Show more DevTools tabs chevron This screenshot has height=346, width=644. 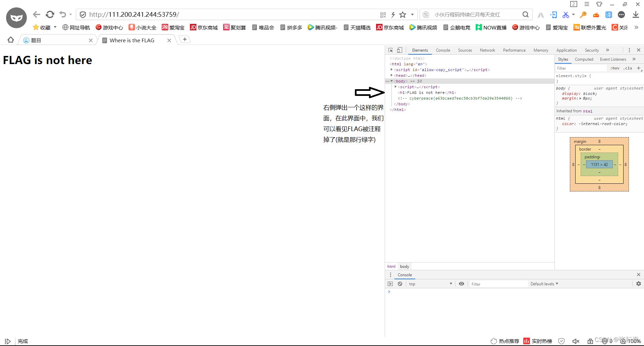607,50
